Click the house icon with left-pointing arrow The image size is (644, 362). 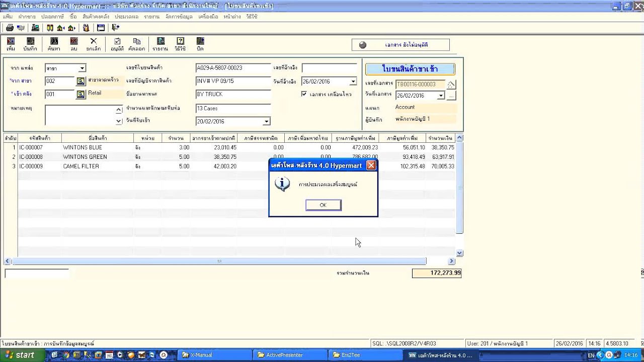[x=60, y=28]
